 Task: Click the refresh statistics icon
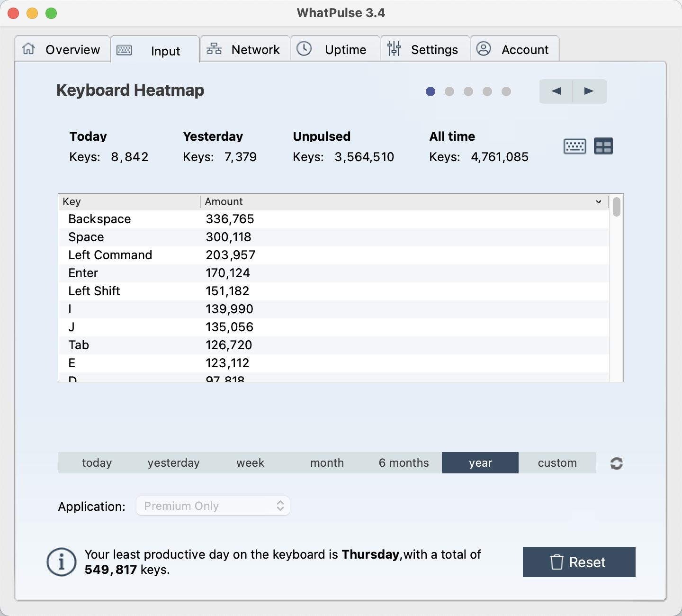tap(616, 463)
